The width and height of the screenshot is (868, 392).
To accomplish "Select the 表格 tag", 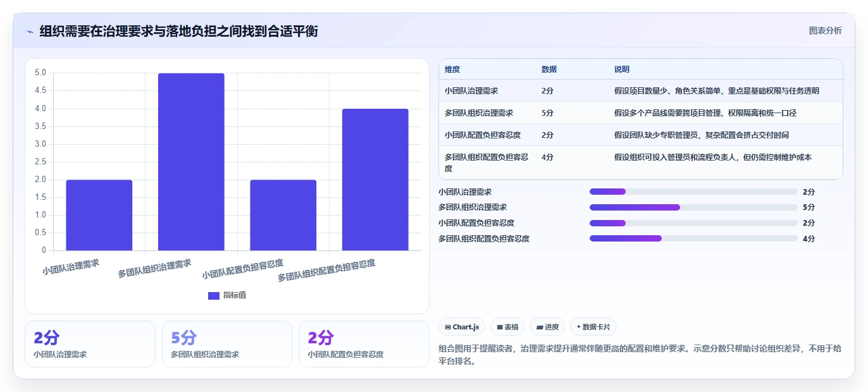I will tap(507, 327).
